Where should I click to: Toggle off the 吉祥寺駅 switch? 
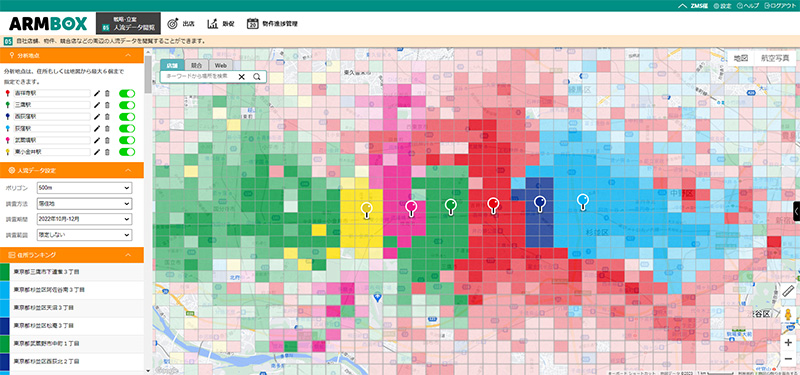click(x=127, y=93)
